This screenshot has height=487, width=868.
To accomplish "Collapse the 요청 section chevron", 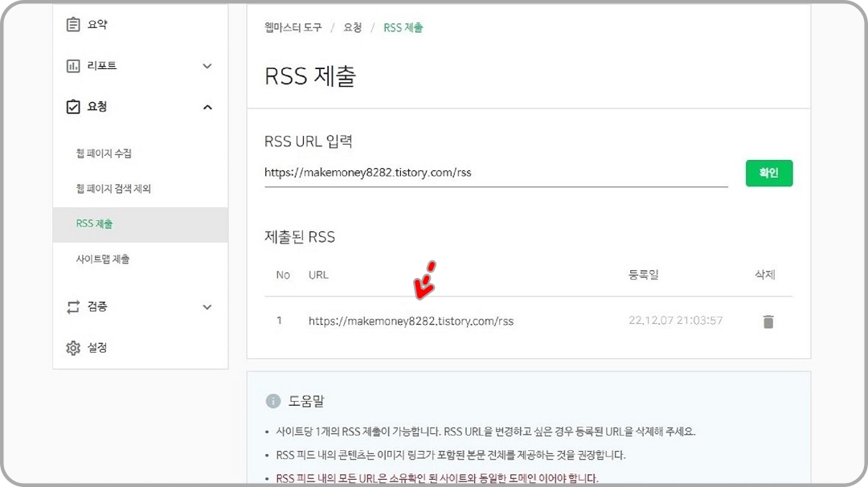I will click(x=207, y=105).
